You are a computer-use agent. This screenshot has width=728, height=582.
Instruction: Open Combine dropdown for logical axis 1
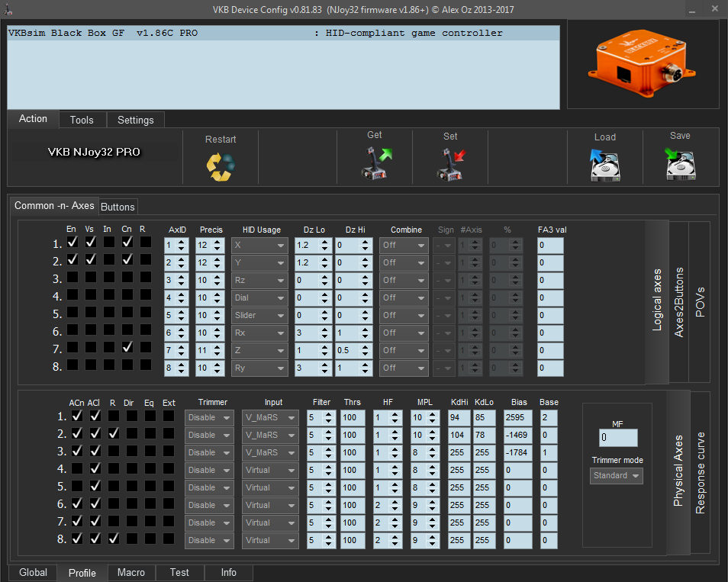tap(404, 246)
